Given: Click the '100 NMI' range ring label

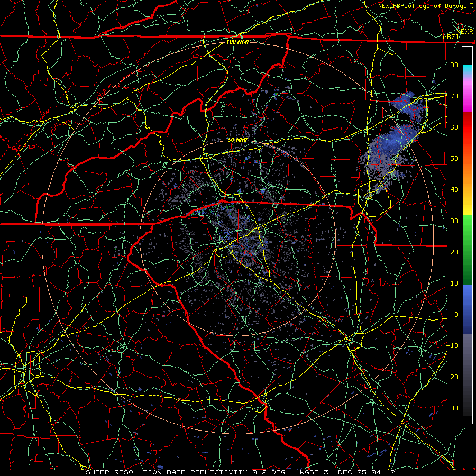Looking at the screenshot, I should [237, 42].
